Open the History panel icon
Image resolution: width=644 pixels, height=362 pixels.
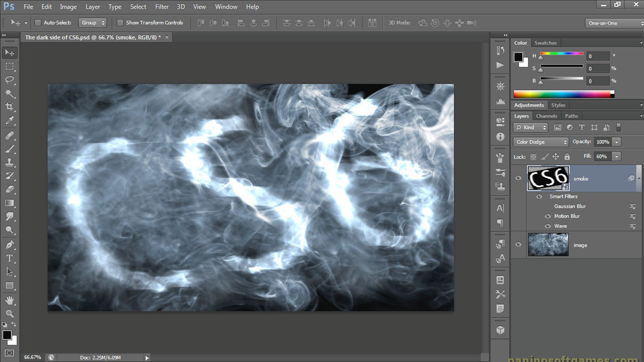pos(500,50)
